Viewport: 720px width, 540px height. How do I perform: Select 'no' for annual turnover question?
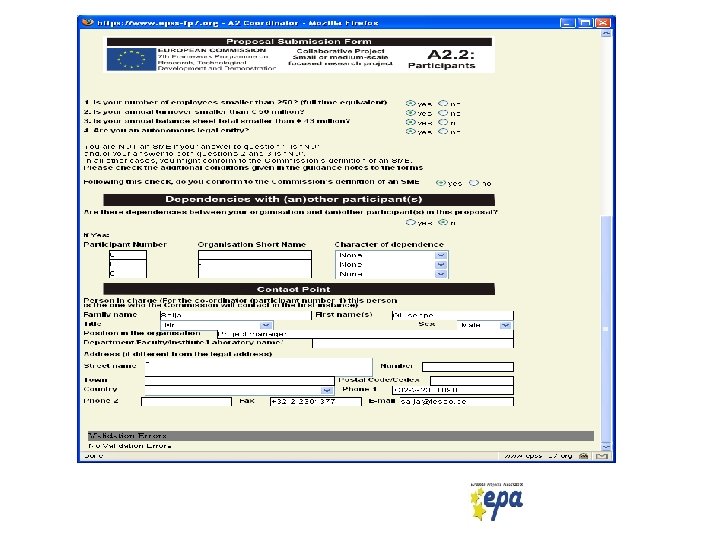tap(443, 112)
